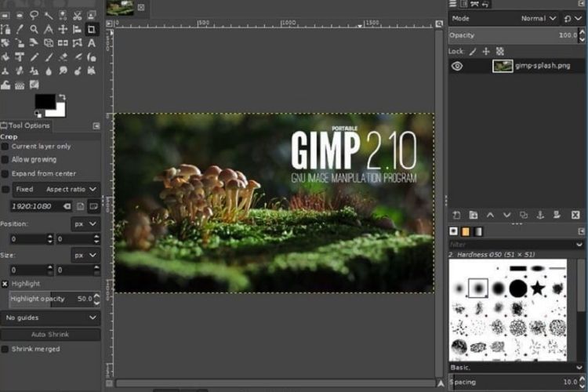Image resolution: width=588 pixels, height=392 pixels.
Task: Open the layer mode group switcher
Action: tap(572, 18)
